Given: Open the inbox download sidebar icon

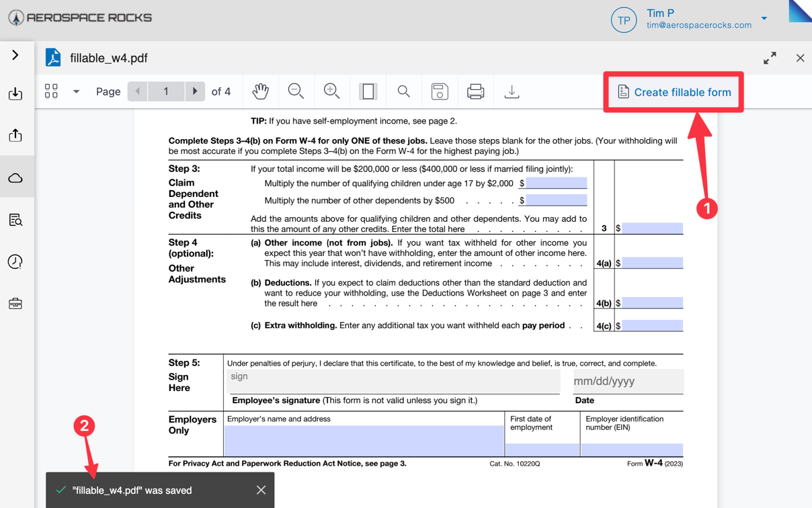Looking at the screenshot, I should pos(15,93).
